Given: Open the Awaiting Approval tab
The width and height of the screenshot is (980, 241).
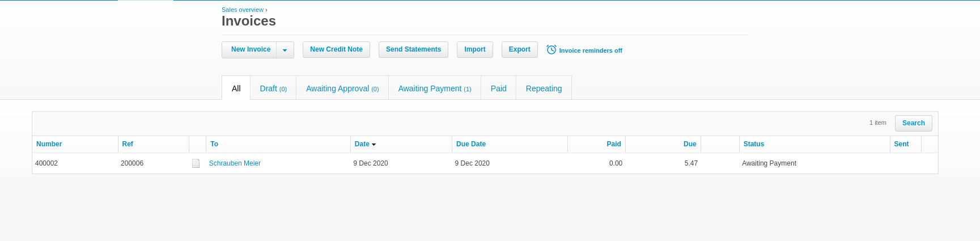Looking at the screenshot, I should pyautogui.click(x=342, y=88).
